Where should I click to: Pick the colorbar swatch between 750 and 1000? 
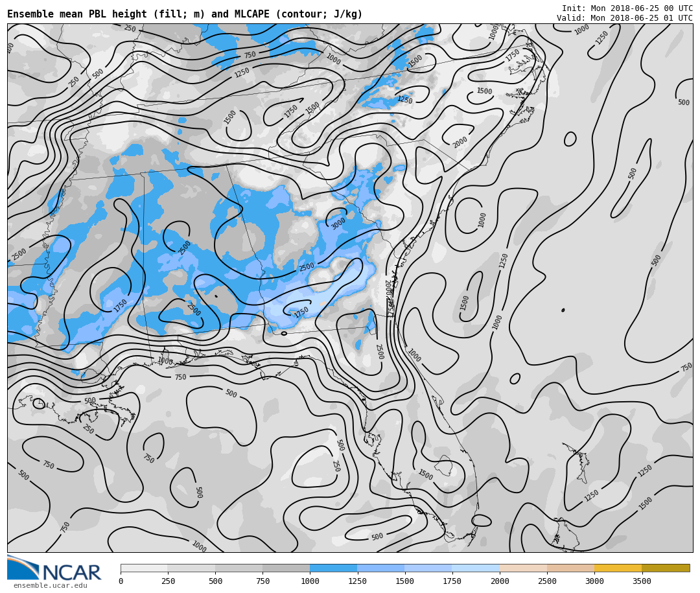(x=286, y=568)
